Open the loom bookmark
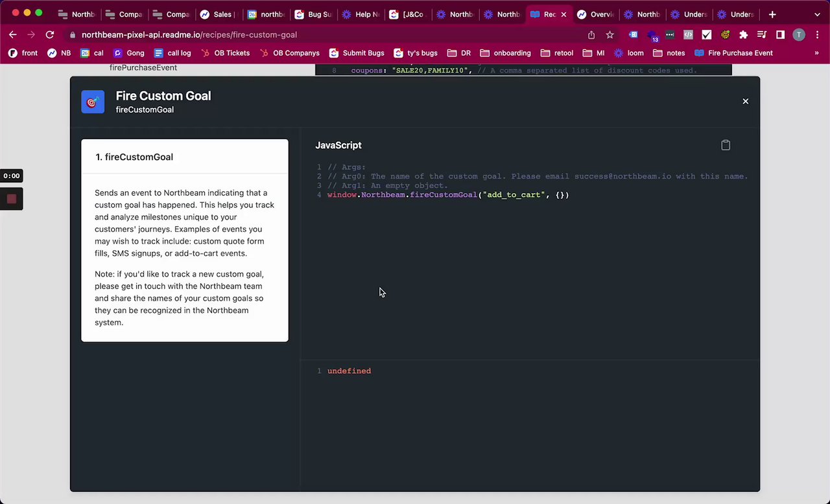Image resolution: width=830 pixels, height=504 pixels. [x=628, y=53]
